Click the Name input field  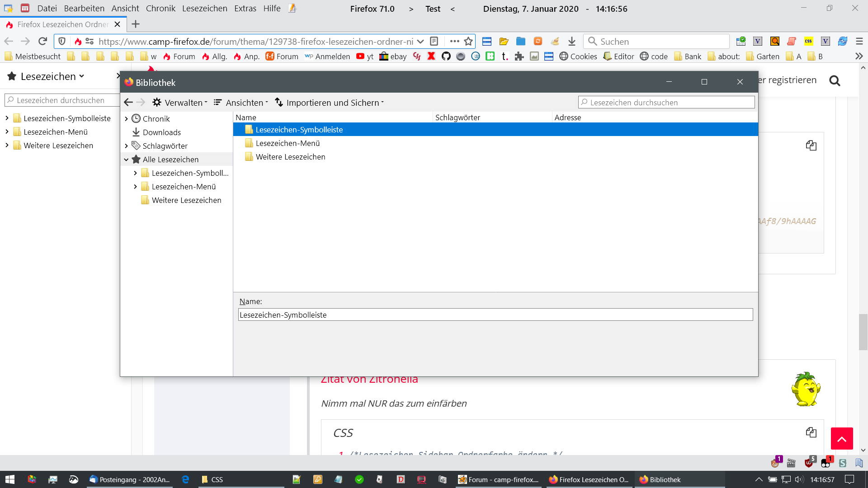[495, 315]
